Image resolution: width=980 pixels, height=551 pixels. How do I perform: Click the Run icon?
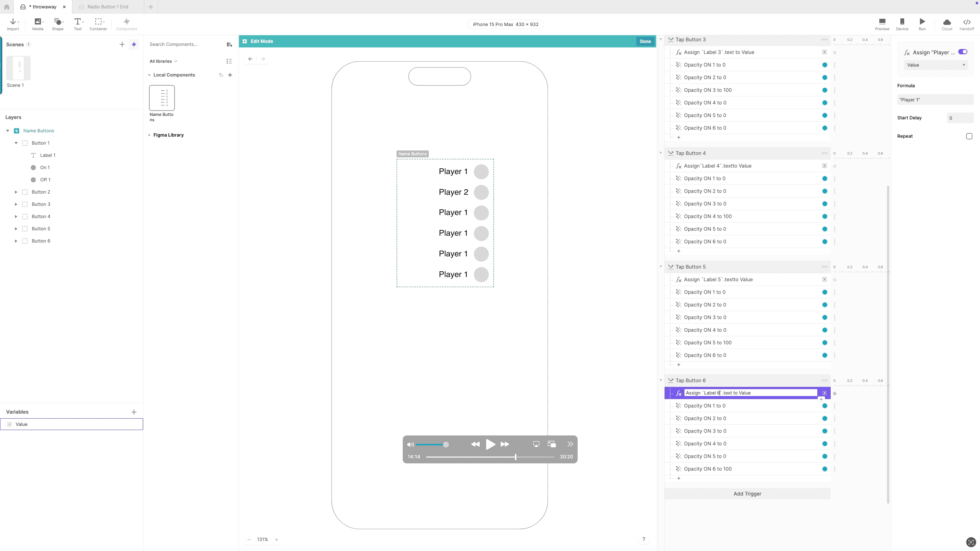(922, 24)
